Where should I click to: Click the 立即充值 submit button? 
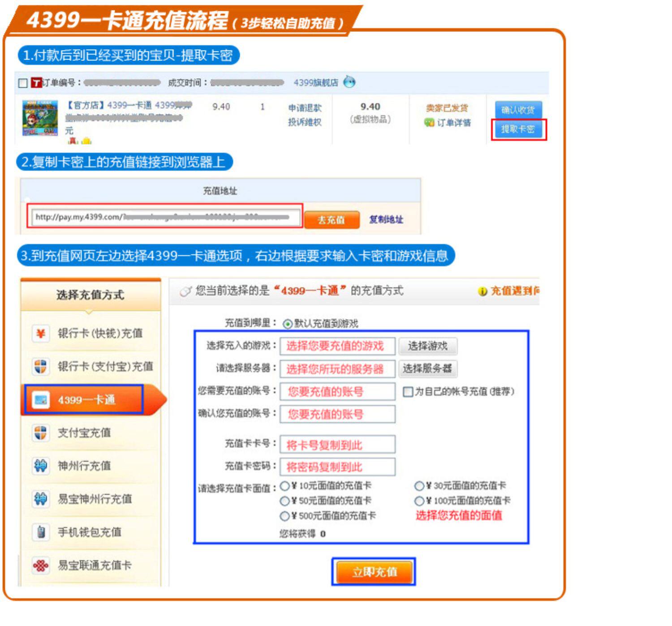tap(374, 572)
